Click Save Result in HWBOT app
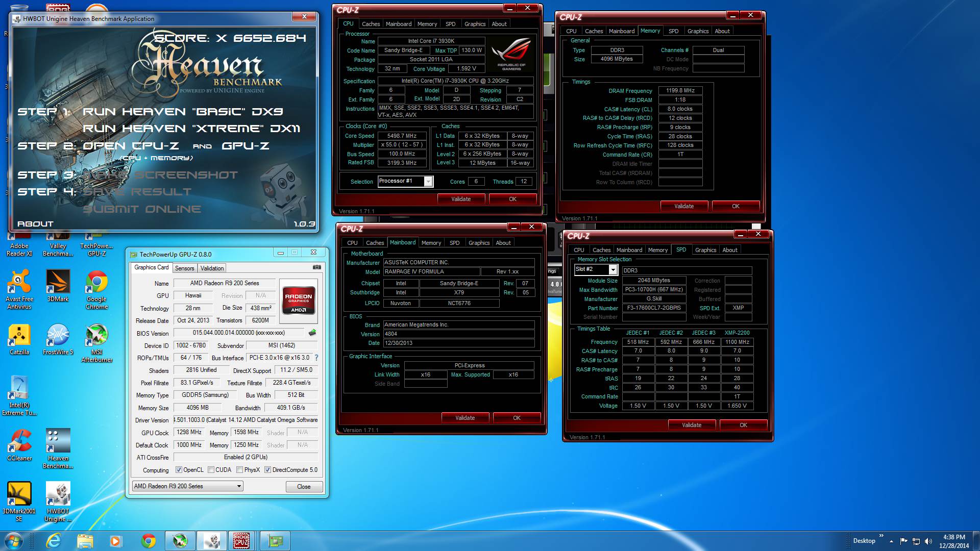The height and width of the screenshot is (551, 980). [137, 192]
